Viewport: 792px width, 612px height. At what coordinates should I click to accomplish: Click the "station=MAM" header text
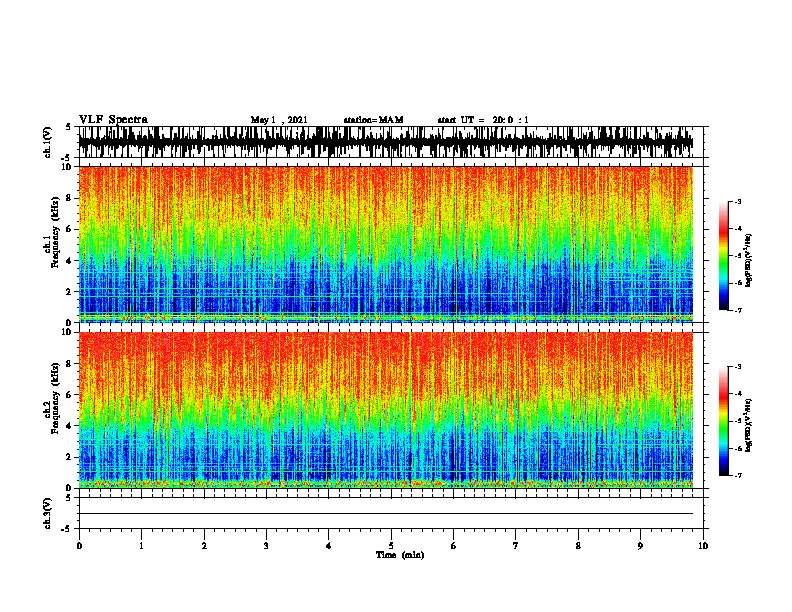(373, 120)
